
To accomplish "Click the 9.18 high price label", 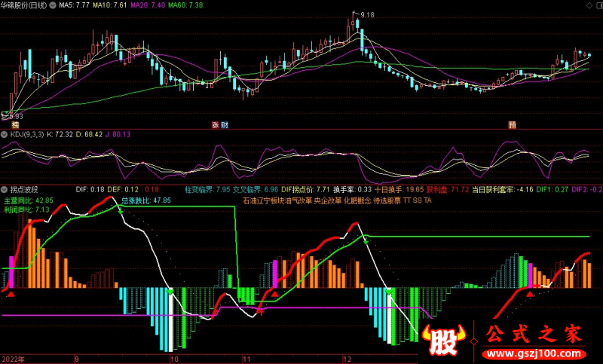I will coord(367,15).
